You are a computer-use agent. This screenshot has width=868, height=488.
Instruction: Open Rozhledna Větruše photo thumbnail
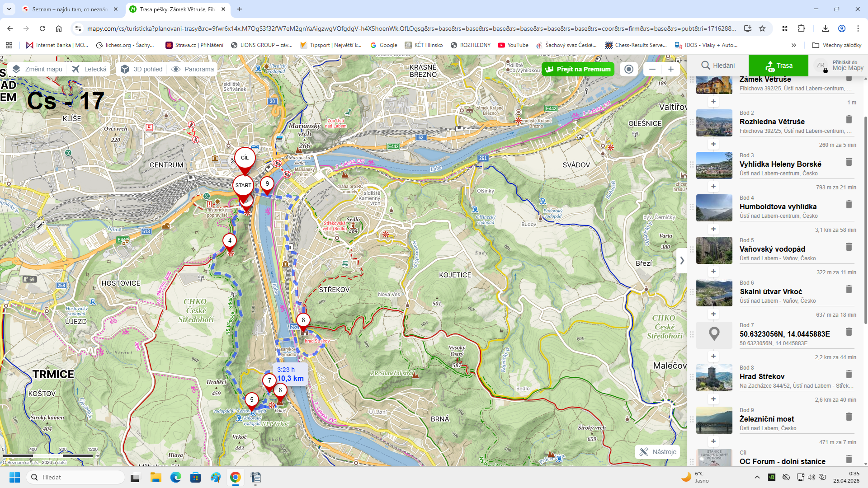coord(714,123)
